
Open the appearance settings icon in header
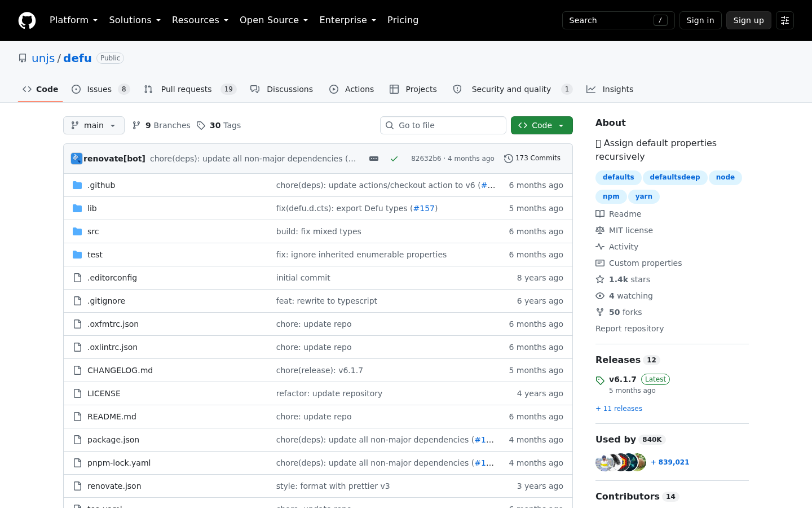tap(785, 20)
